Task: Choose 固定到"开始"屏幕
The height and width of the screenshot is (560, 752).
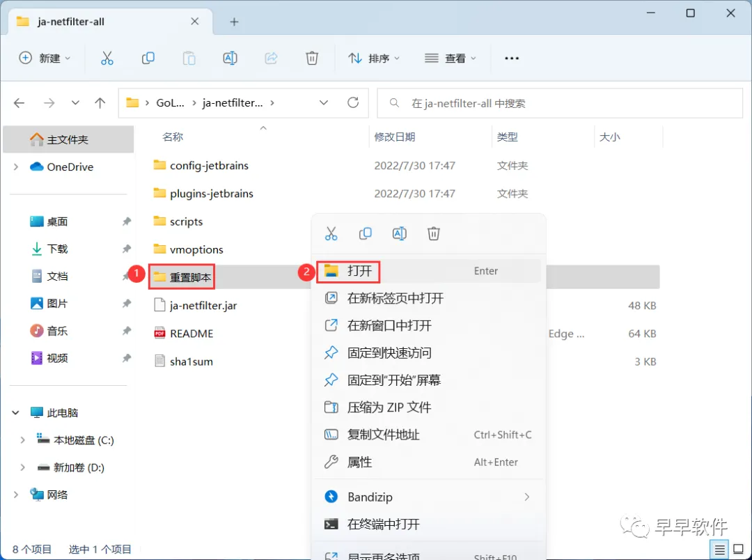Action: [x=429, y=380]
